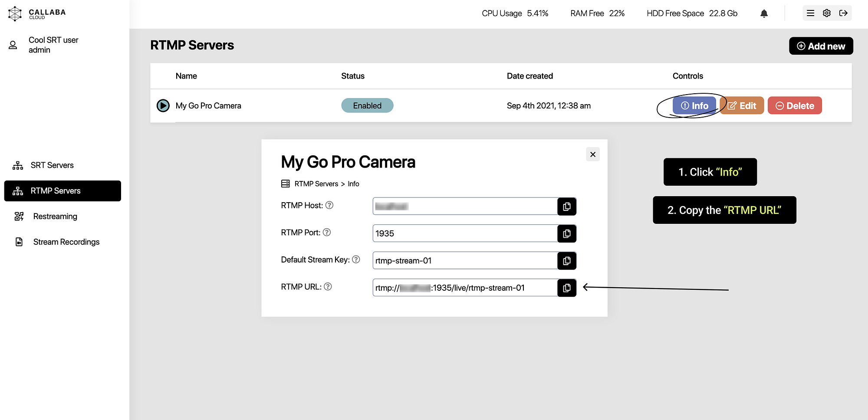Copy the RTMP Host value
Image resolution: width=868 pixels, height=420 pixels.
(567, 207)
